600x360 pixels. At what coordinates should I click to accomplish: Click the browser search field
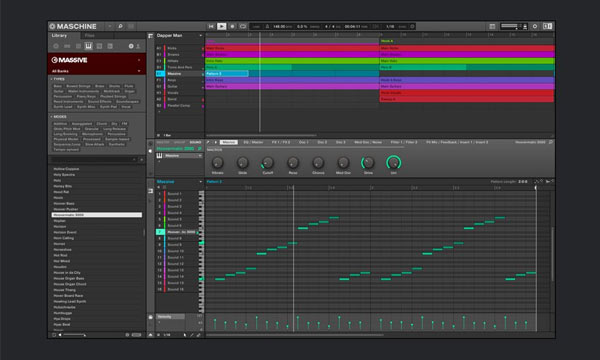point(93,160)
